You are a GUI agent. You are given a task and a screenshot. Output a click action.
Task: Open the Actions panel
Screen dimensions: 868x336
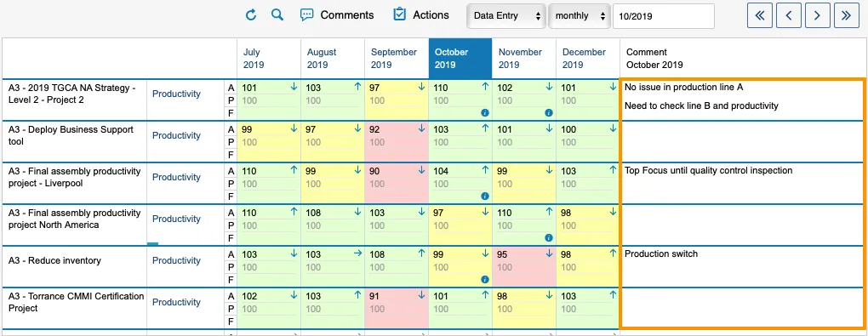tap(421, 15)
